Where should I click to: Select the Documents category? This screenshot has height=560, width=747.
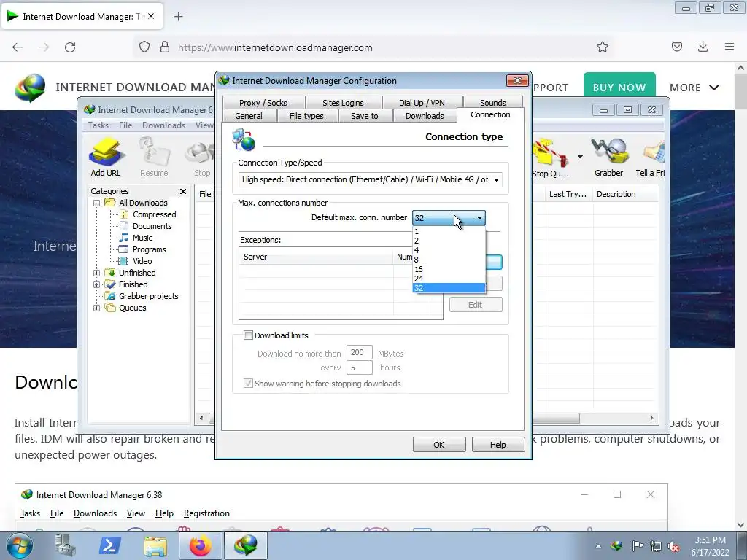pos(152,226)
